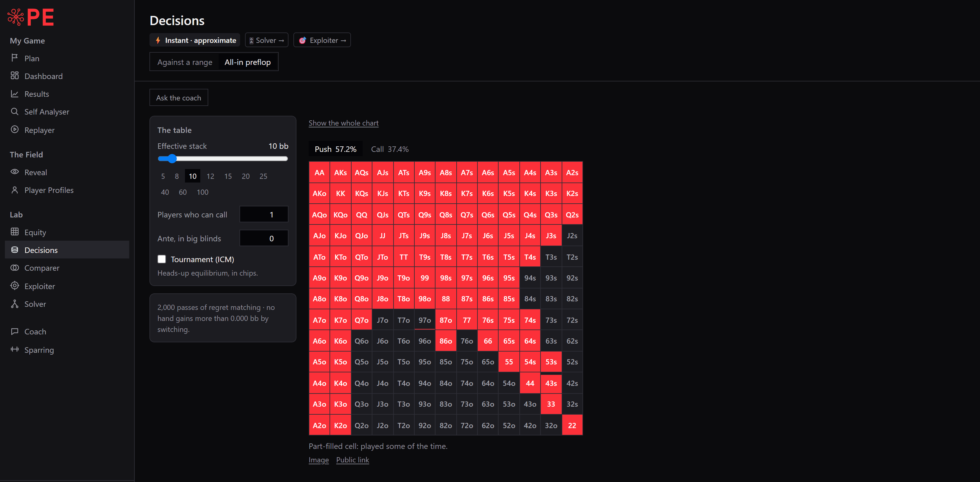
Task: Open Plan via its flag icon
Action: pyautogui.click(x=14, y=58)
